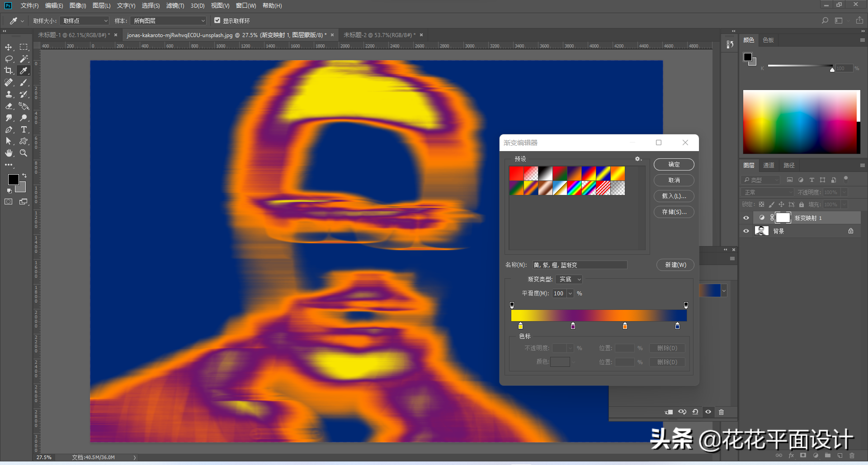Click 确定 in the gradient editor
The image size is (868, 465).
[x=674, y=165]
